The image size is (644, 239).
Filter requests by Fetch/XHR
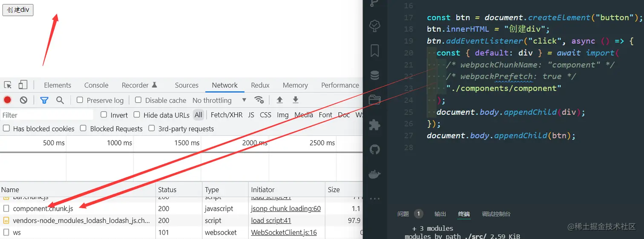(227, 115)
